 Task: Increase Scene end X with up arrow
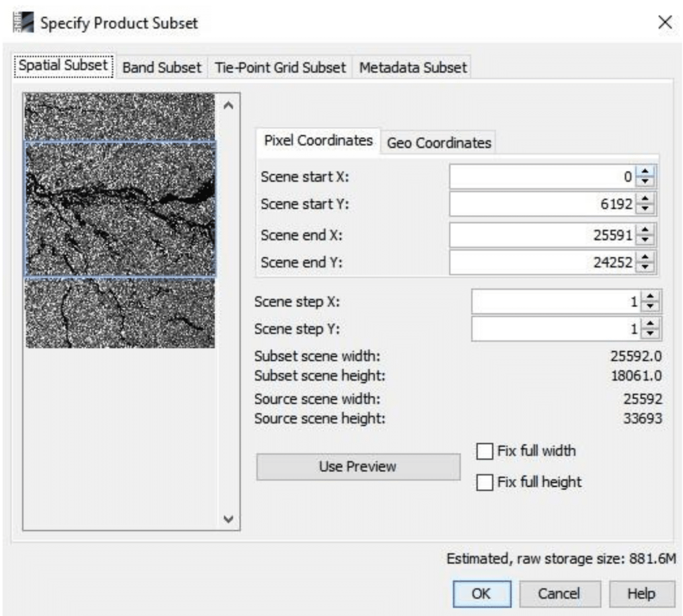645,230
